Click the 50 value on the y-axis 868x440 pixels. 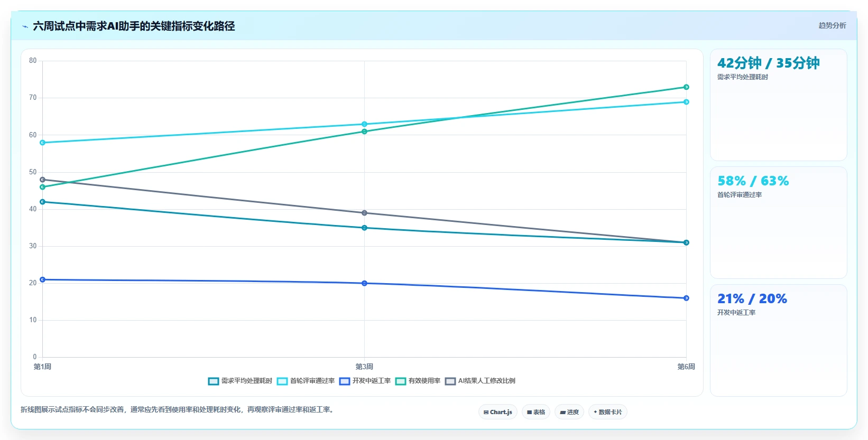pos(33,172)
